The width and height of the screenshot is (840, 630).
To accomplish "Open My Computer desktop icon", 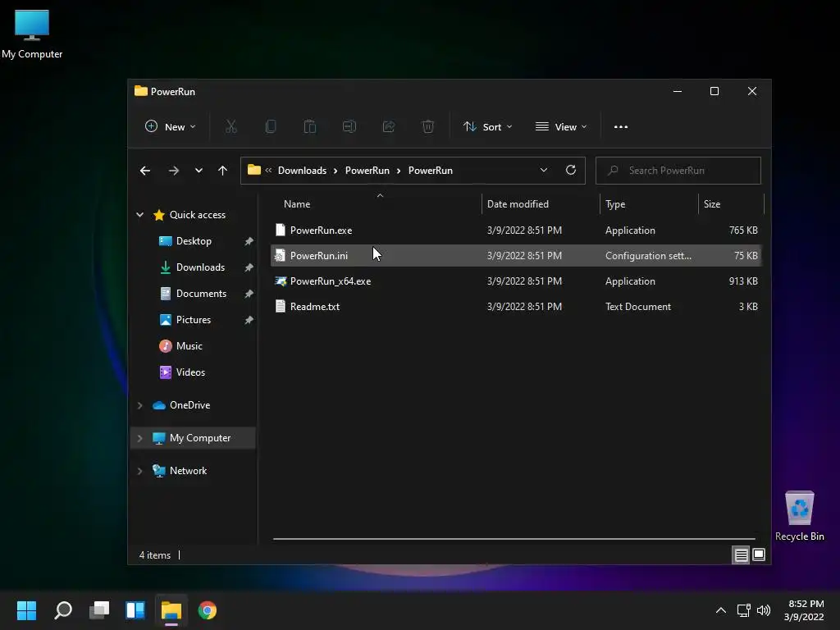I will 32,34.
